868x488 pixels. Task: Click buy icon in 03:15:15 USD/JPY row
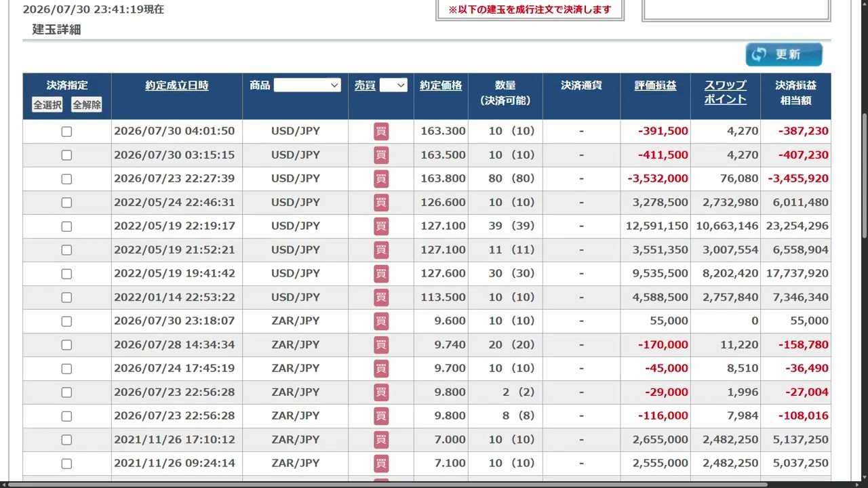[x=381, y=155]
